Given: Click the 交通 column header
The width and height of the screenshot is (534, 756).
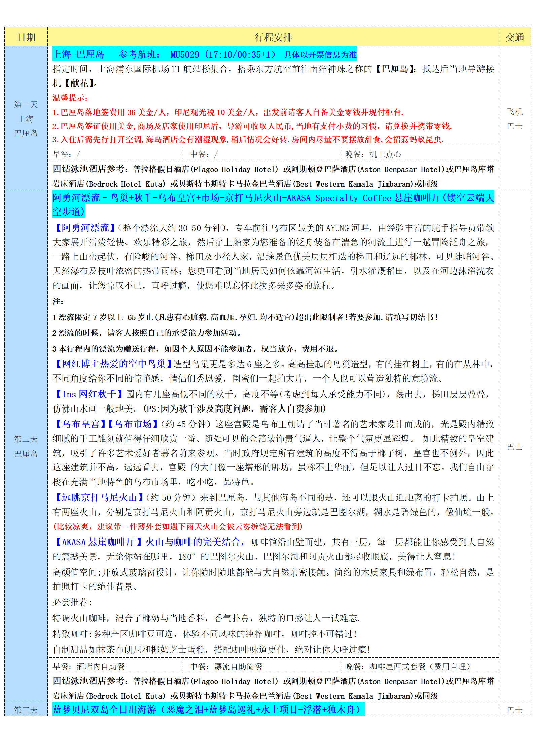Looking at the screenshot, I should coord(514,37).
